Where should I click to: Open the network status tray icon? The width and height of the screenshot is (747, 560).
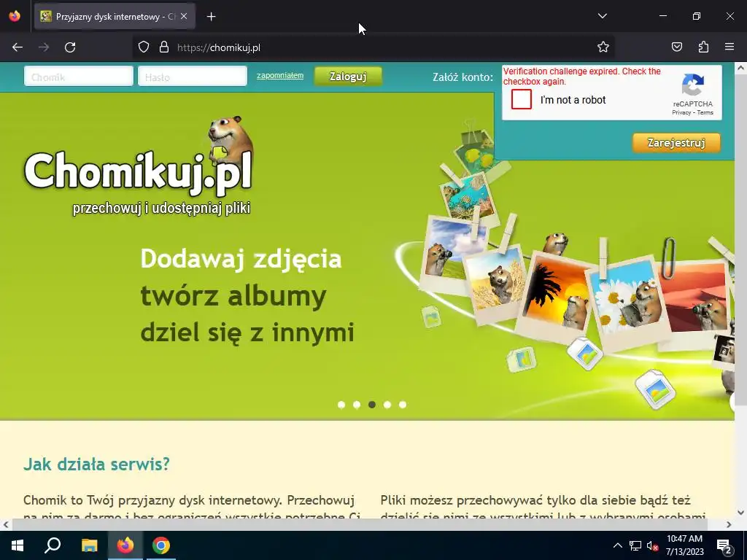tap(635, 545)
